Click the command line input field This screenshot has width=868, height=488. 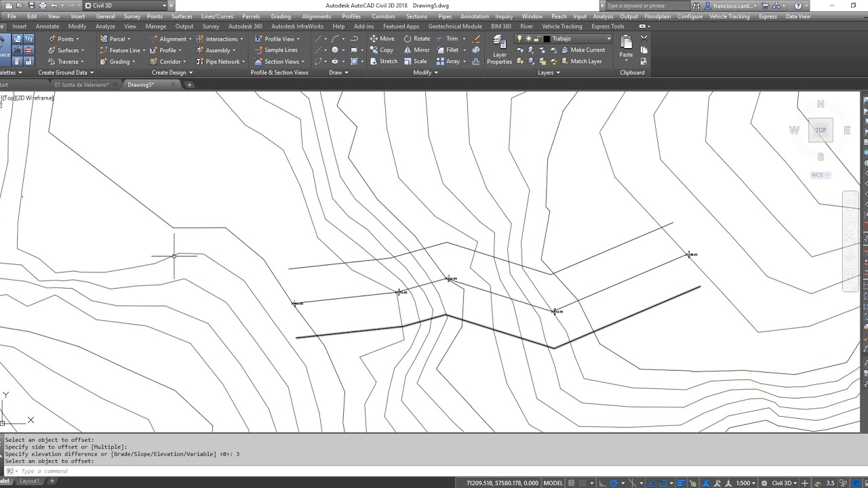coord(434,471)
